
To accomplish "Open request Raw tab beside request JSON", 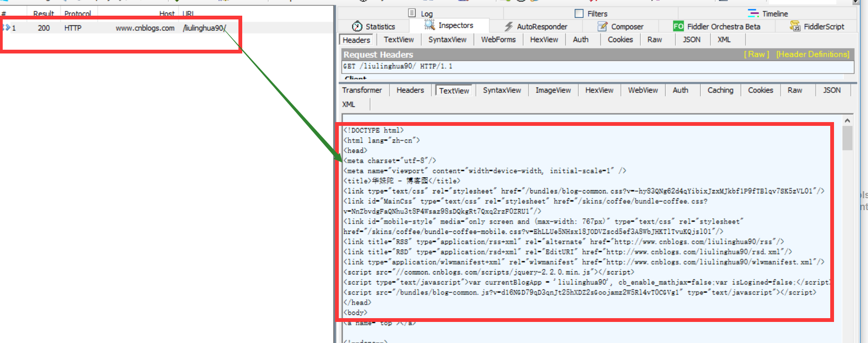I will click(654, 39).
